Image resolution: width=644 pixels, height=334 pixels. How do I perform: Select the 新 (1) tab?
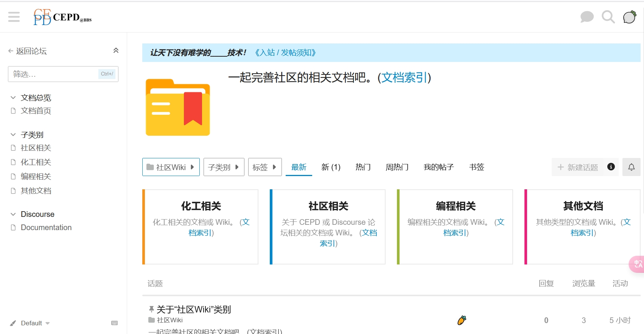tap(331, 167)
